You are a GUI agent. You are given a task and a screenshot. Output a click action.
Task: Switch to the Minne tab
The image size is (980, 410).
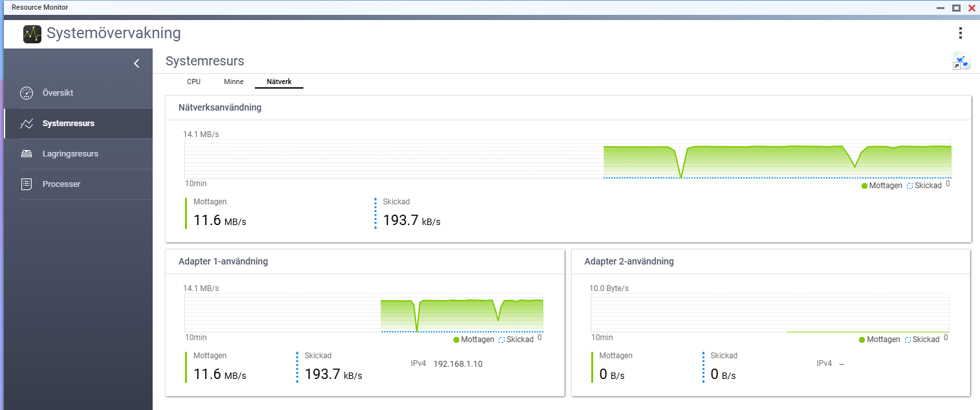pyautogui.click(x=234, y=82)
